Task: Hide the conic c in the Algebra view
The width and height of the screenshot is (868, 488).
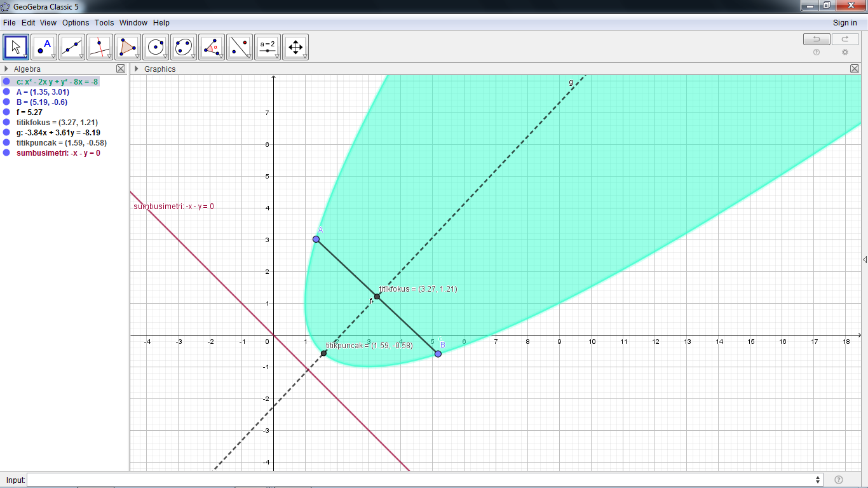Action: pyautogui.click(x=8, y=81)
